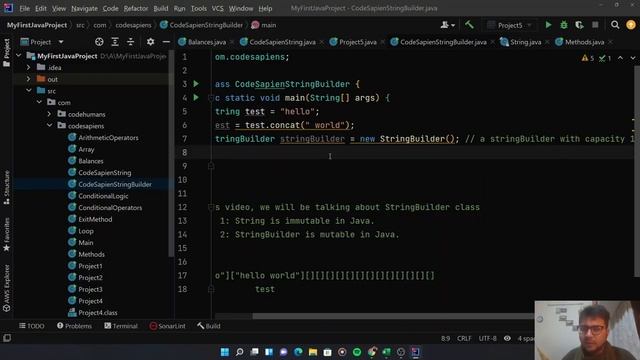Close the Project5.java tab
This screenshot has width=640, height=360.
pos(382,42)
